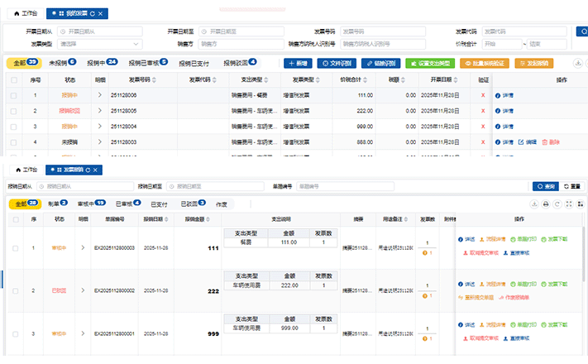Click the edit (编辑) icon in invoice row 4
588x364 pixels.
(521, 142)
